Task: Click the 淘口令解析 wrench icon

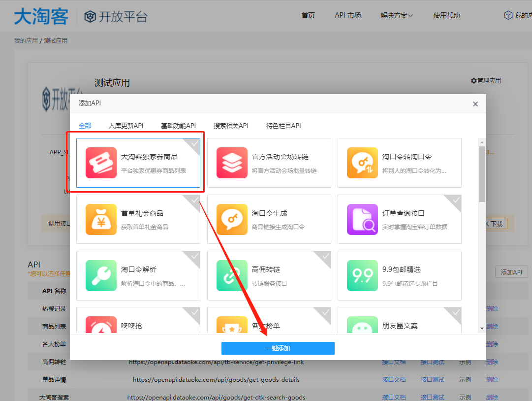Action: coord(101,275)
